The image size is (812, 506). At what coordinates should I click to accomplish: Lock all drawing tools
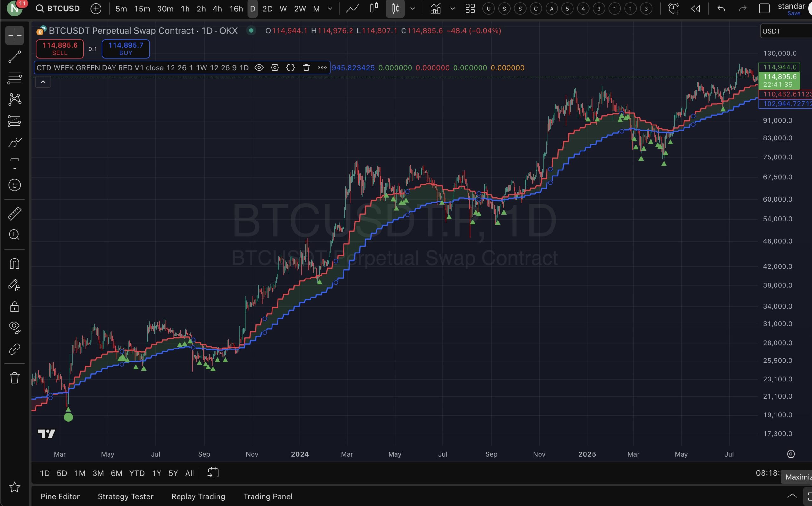[x=14, y=307]
